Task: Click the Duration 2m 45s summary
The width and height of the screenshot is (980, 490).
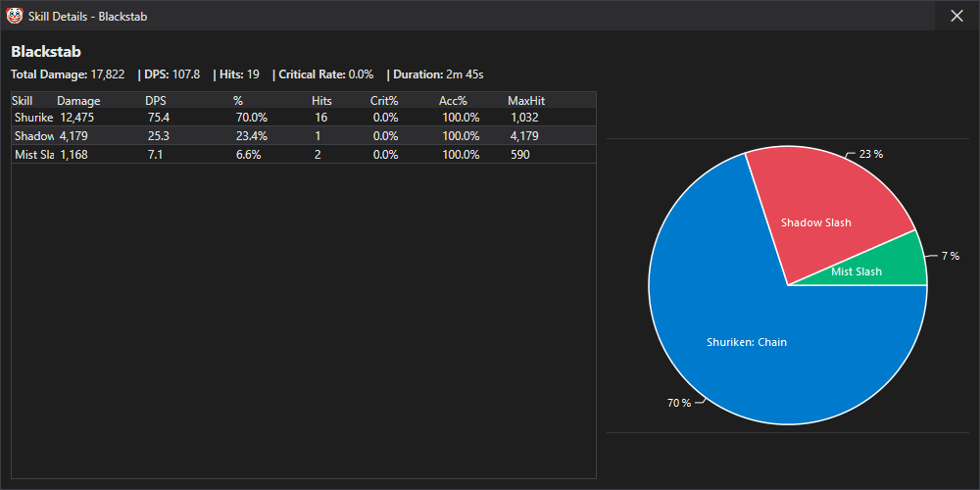Action: click(x=438, y=75)
